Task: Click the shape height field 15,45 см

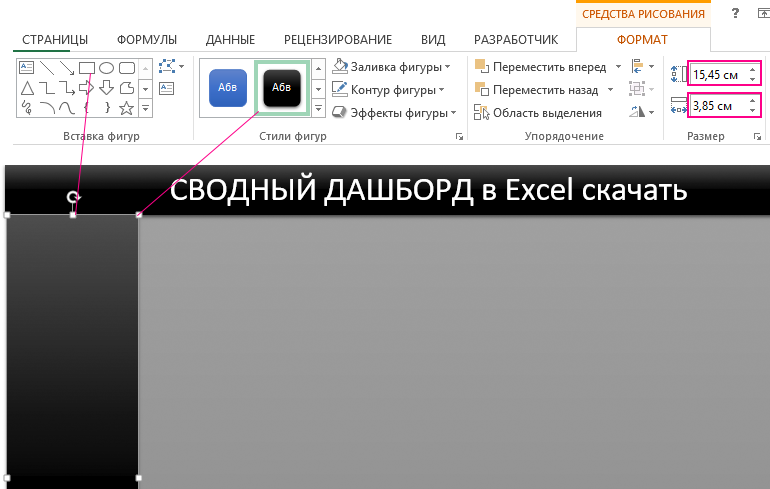Action: click(x=718, y=75)
